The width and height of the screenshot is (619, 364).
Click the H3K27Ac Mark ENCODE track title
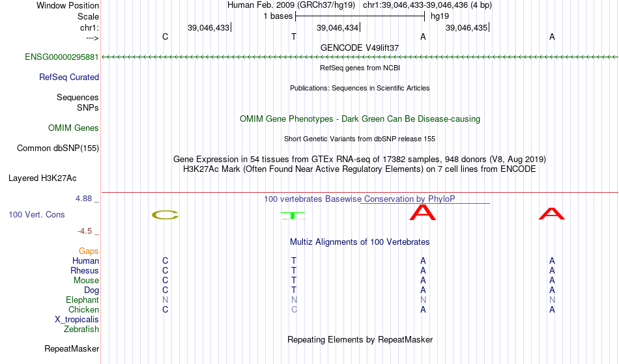(x=360, y=169)
